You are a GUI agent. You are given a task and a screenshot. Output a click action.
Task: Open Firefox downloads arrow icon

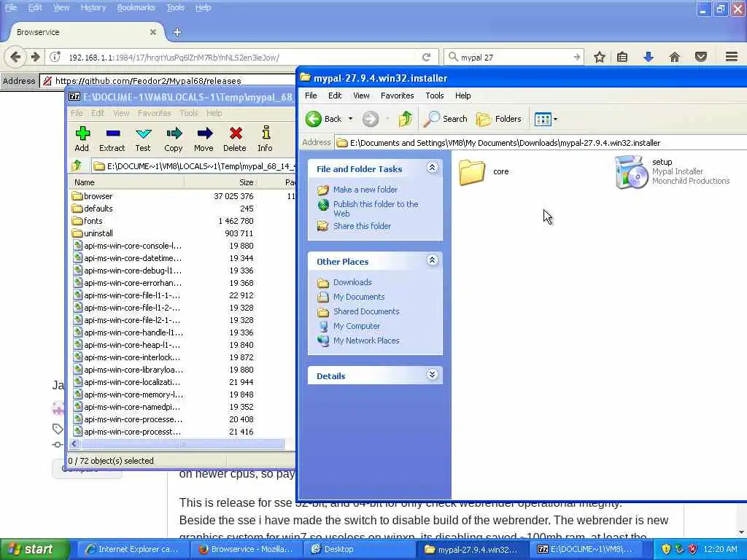click(649, 57)
